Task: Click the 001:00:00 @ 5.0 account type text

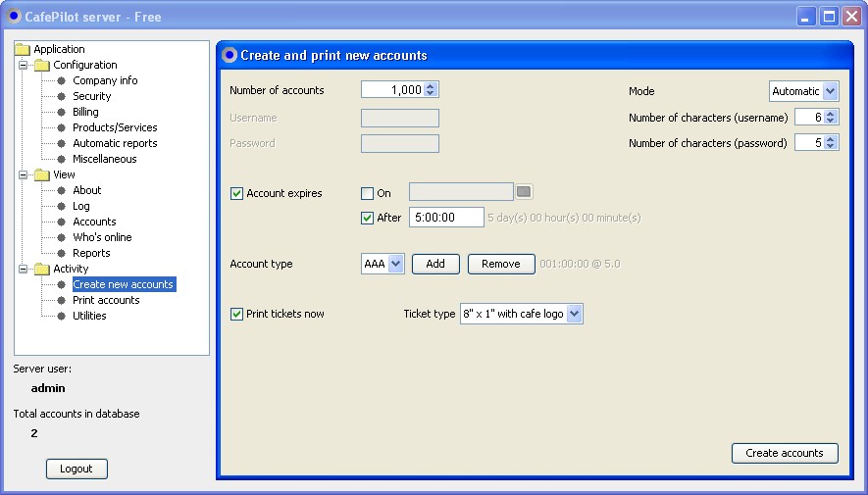Action: point(581,264)
